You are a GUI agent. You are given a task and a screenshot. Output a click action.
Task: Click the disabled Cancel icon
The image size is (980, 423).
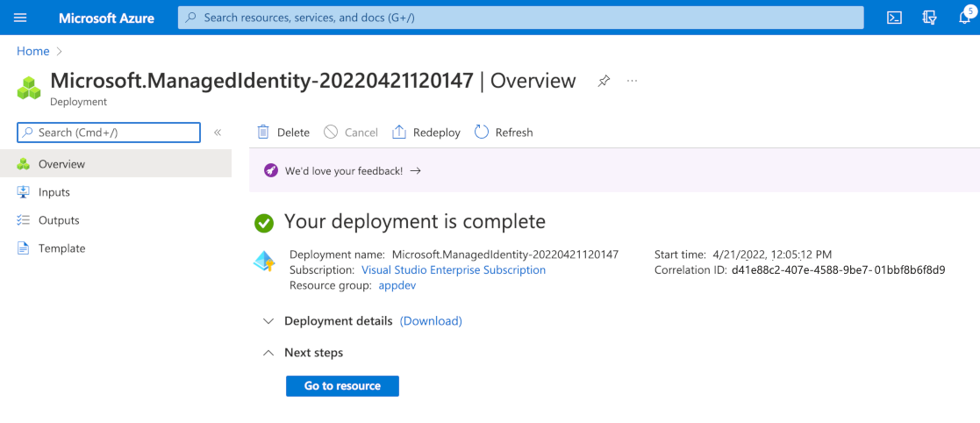pyautogui.click(x=331, y=133)
